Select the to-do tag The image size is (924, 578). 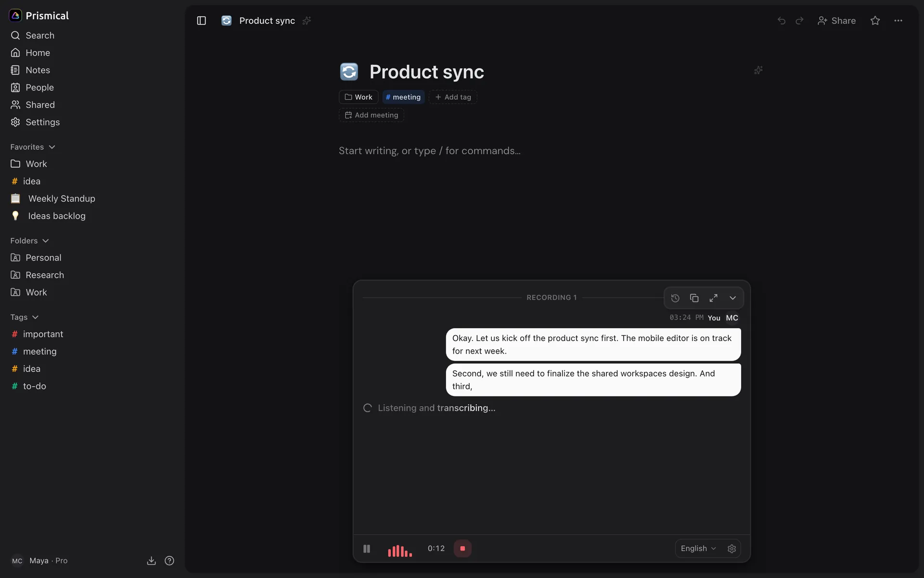click(91, 386)
